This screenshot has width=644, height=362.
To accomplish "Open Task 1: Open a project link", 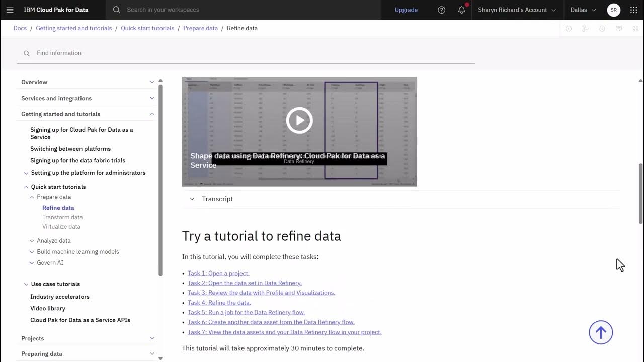I will coord(218,273).
